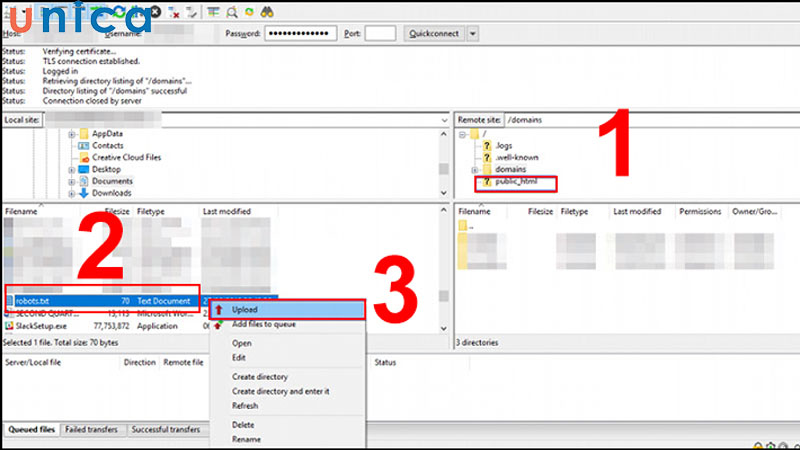The width and height of the screenshot is (800, 450).
Task: Select public_html in the remote tree
Action: click(x=516, y=182)
